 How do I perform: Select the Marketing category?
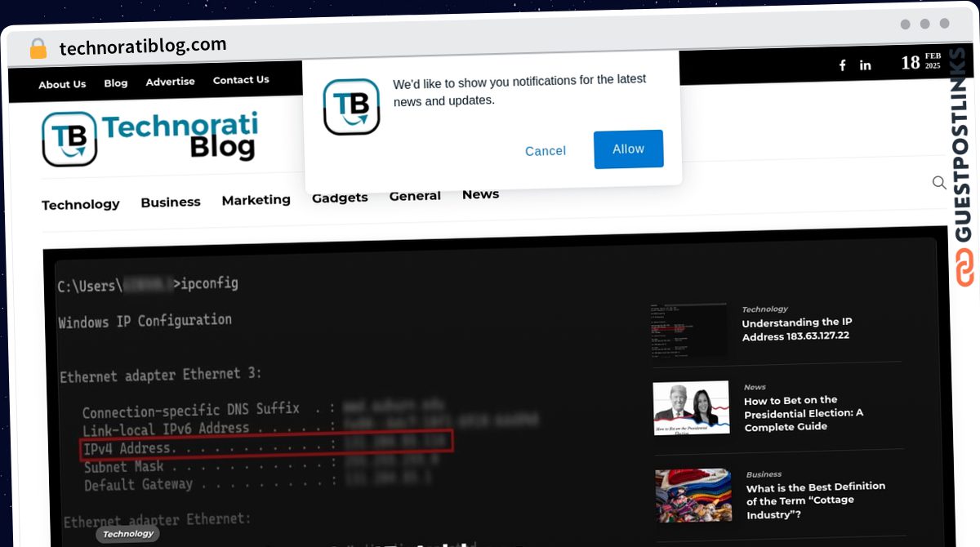[256, 200]
